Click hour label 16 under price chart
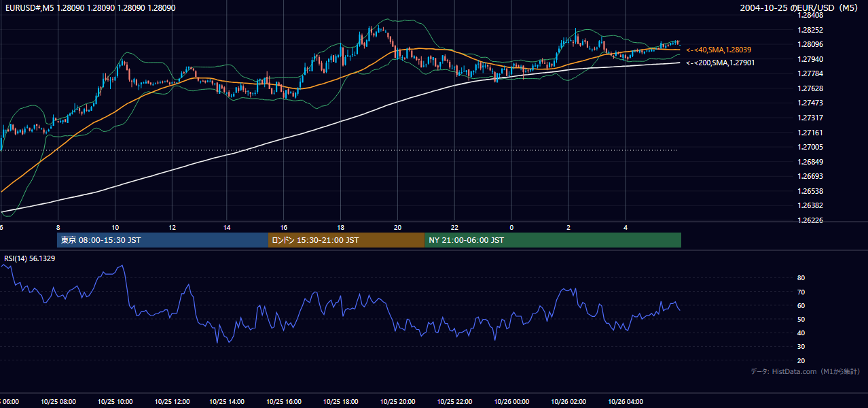The width and height of the screenshot is (868, 408). [284, 227]
